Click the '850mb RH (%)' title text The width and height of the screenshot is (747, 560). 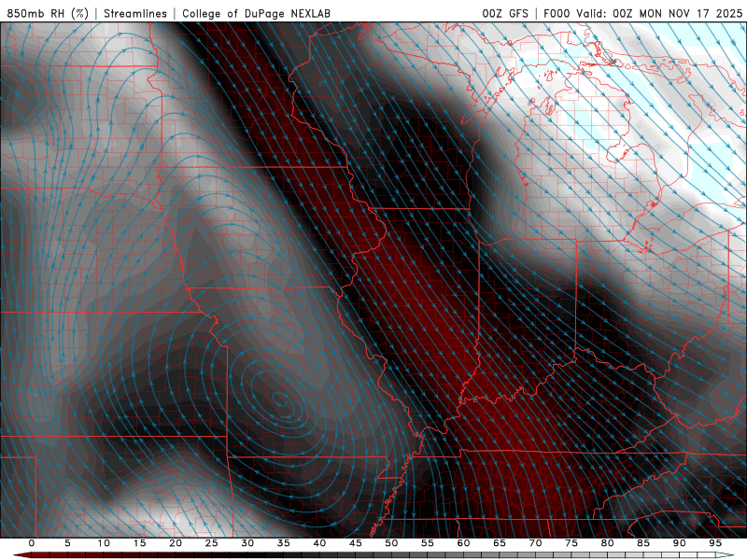(48, 13)
